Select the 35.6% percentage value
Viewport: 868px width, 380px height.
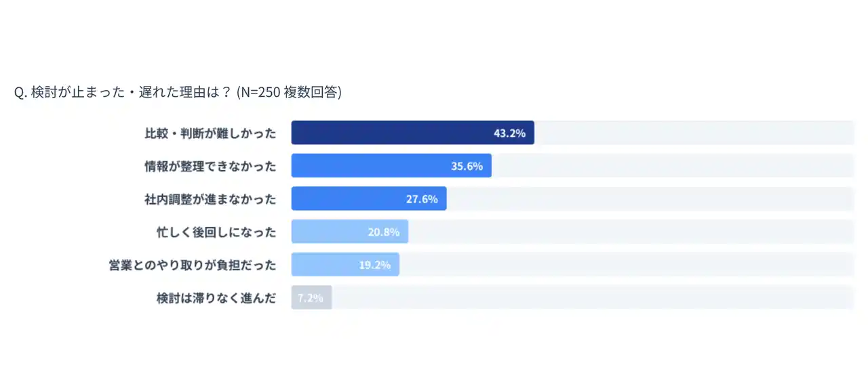click(467, 166)
